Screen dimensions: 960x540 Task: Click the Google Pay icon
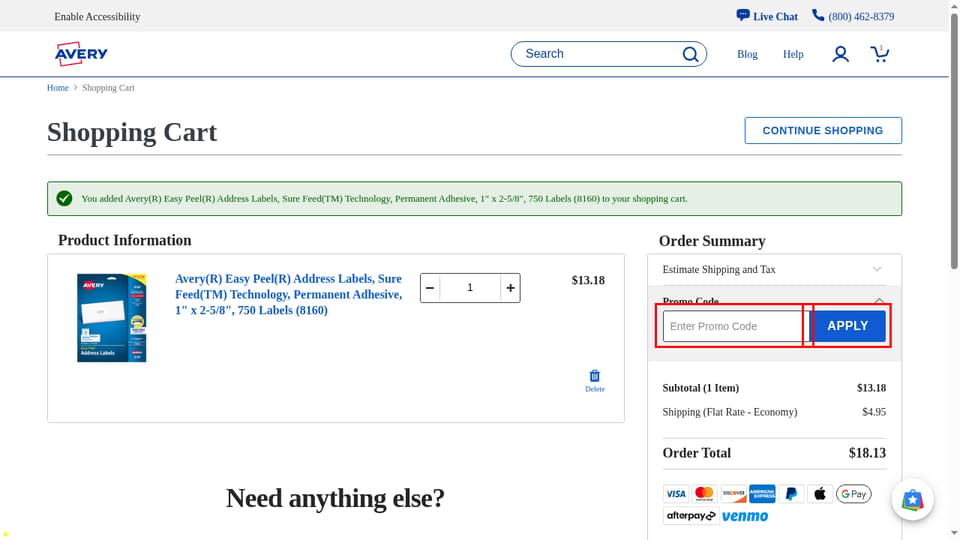(853, 493)
